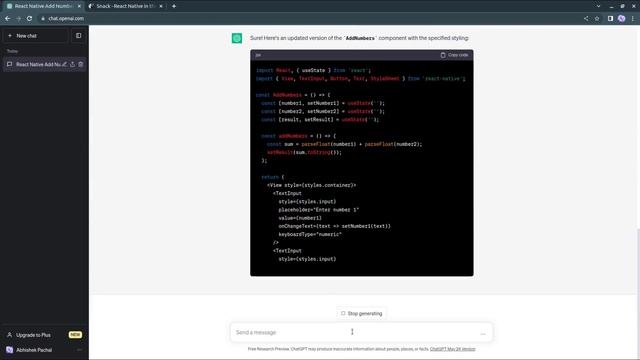Switch to the React Native Add Numbers tab
Image resolution: width=640 pixels, height=360 pixels.
[x=42, y=6]
